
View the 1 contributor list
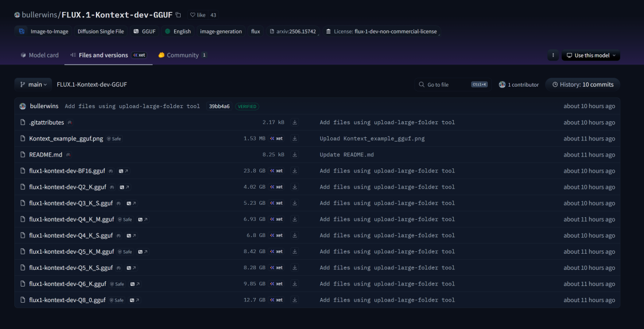(519, 84)
